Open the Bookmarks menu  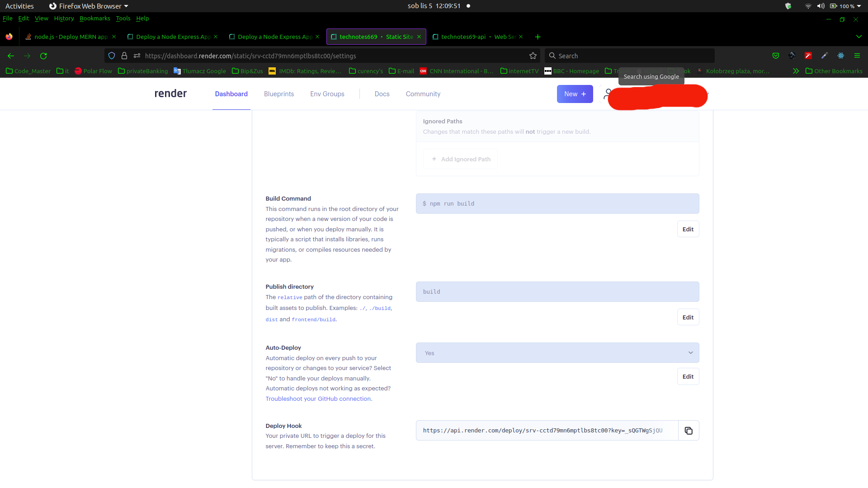[x=94, y=19]
